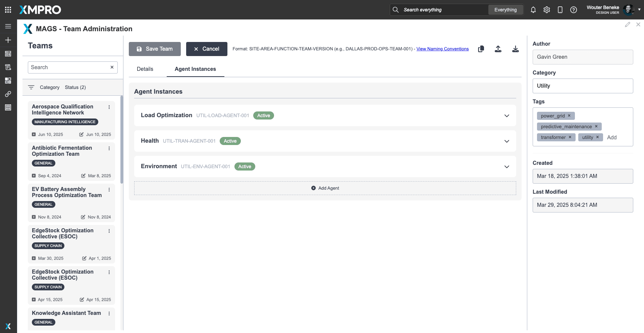This screenshot has width=644, height=333.
Task: Click the mobile device icon in header
Action: [560, 10]
